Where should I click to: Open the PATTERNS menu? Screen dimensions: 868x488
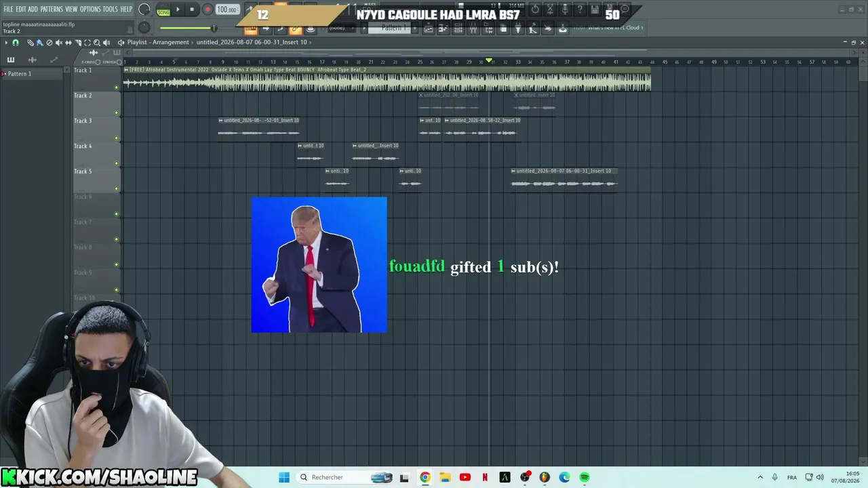click(52, 9)
